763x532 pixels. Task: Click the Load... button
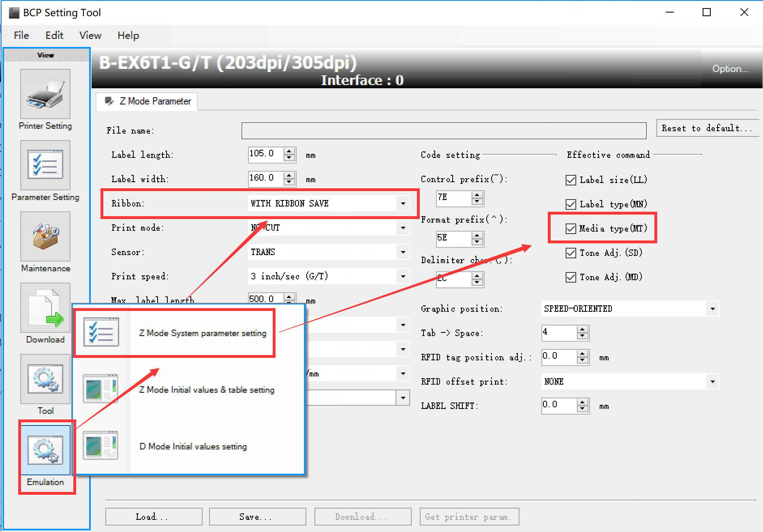coord(154,517)
